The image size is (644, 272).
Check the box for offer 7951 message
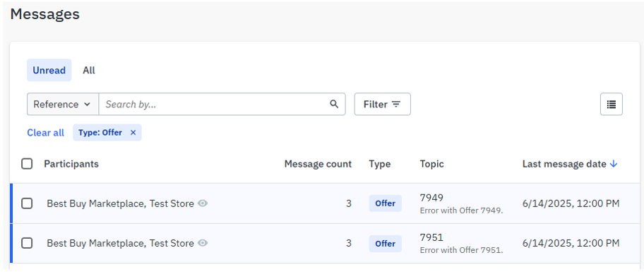pyautogui.click(x=27, y=243)
